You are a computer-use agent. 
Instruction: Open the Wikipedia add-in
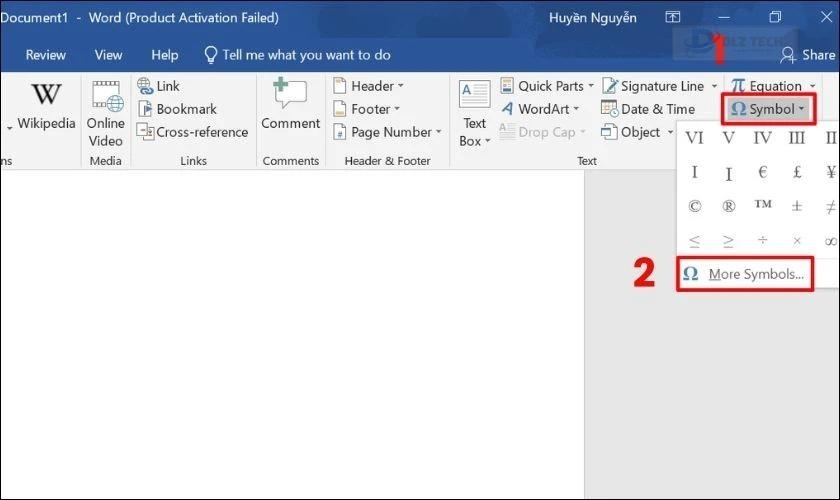(x=46, y=106)
